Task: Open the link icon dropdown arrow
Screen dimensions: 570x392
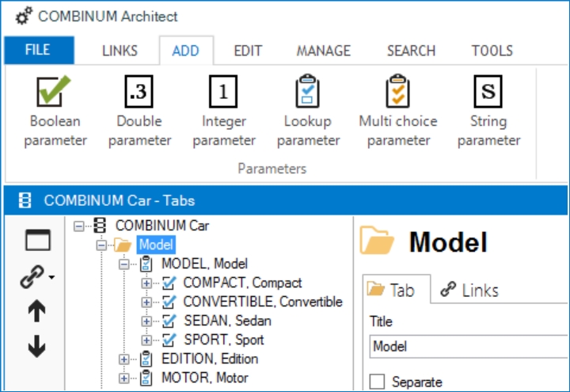Action: 51,277
